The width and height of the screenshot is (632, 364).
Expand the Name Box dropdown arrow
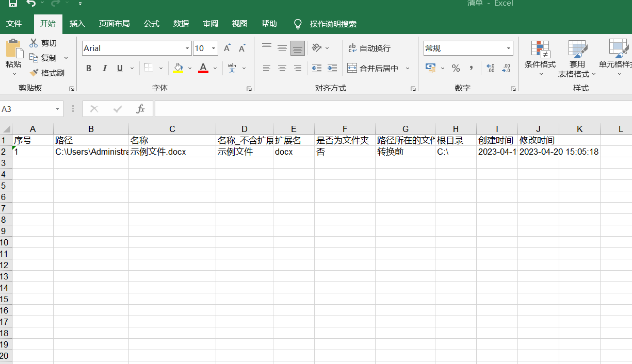point(57,109)
